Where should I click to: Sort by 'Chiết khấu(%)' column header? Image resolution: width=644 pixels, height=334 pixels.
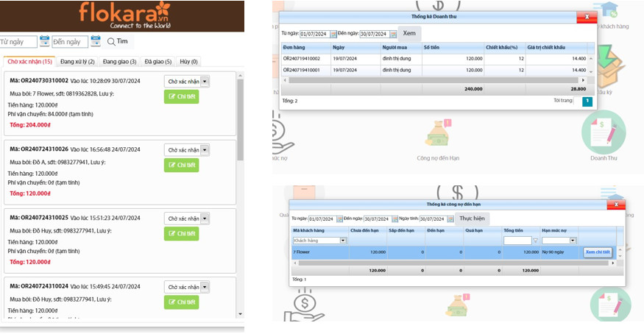[505, 48]
